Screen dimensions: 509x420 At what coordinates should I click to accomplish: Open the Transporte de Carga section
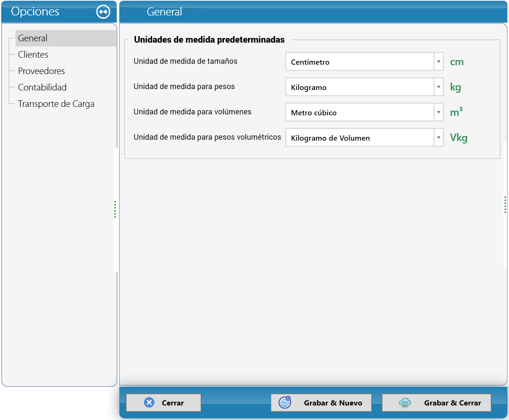pyautogui.click(x=56, y=104)
